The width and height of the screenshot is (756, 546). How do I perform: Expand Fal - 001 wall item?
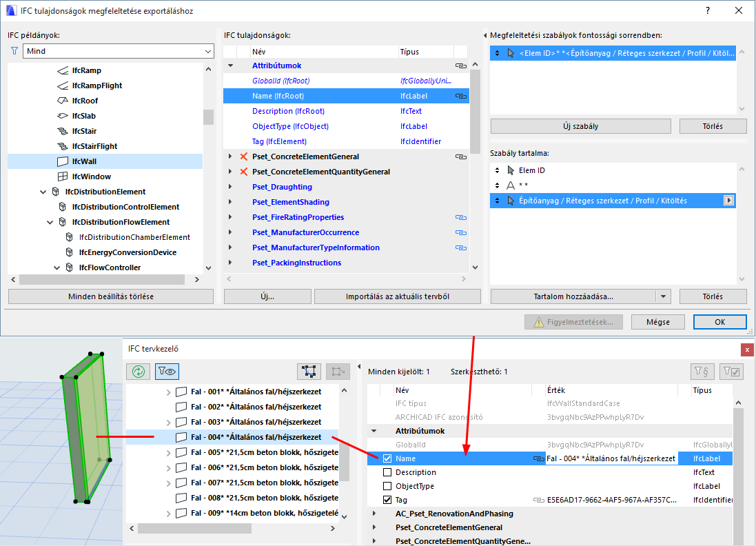pyautogui.click(x=168, y=392)
